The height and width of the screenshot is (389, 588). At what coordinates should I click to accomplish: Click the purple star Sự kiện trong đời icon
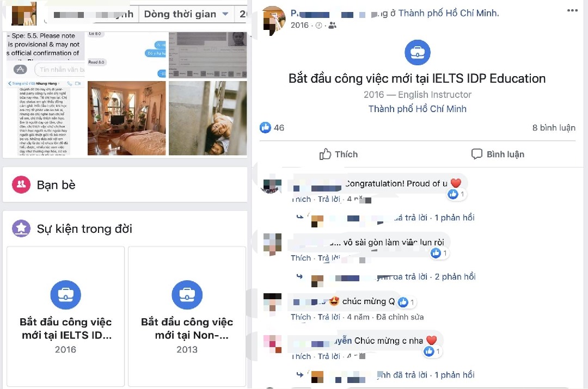(21, 228)
